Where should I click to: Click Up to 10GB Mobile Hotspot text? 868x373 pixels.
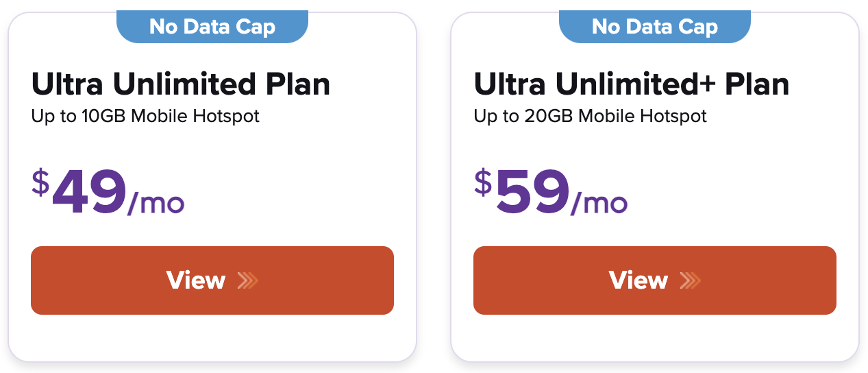click(145, 116)
